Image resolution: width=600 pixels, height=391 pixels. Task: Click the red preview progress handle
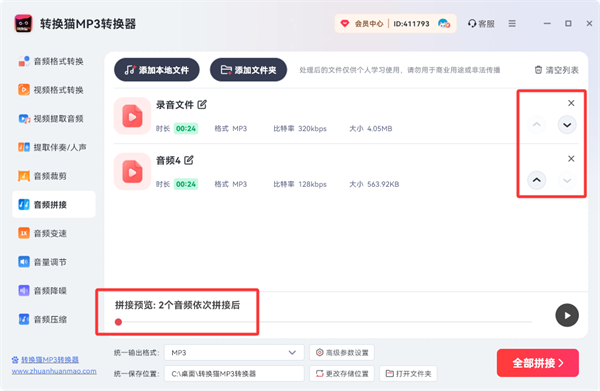119,322
